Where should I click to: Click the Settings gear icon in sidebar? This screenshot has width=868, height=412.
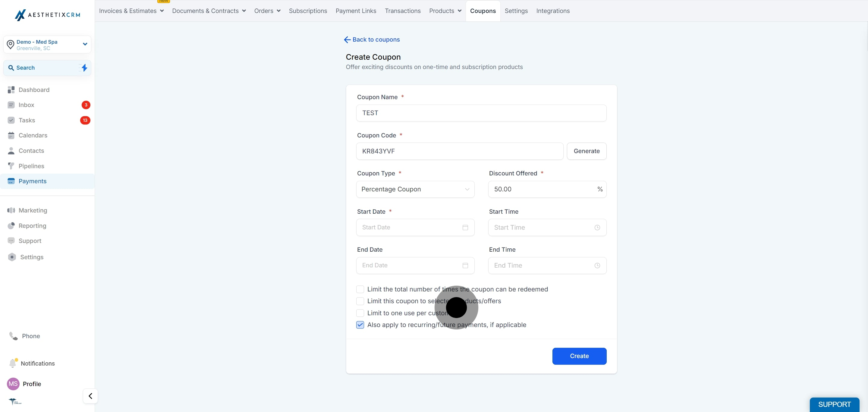[12, 257]
